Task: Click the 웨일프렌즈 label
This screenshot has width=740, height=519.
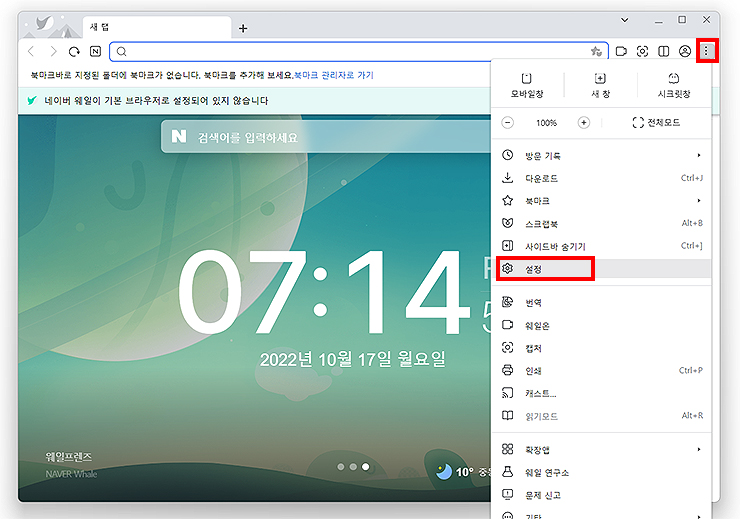Action: tap(69, 457)
